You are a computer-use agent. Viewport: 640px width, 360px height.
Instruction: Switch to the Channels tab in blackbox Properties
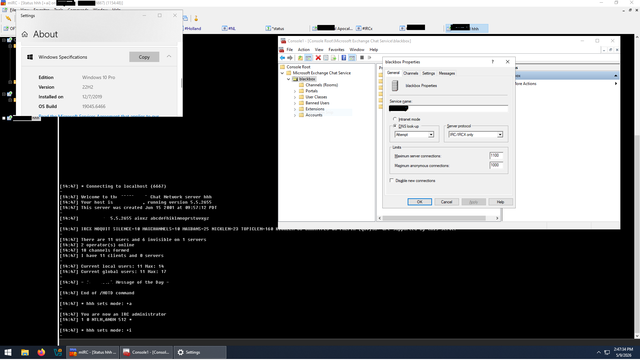click(x=411, y=73)
